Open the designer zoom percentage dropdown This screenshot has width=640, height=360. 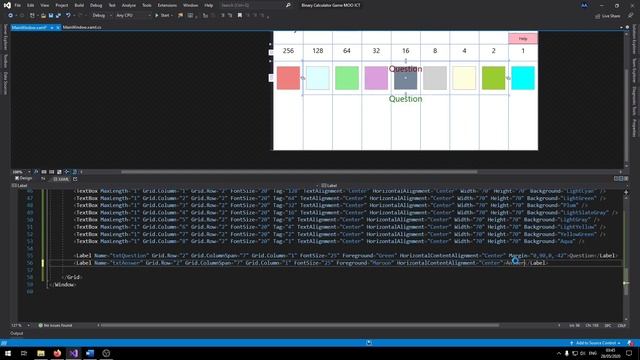[x=22, y=172]
